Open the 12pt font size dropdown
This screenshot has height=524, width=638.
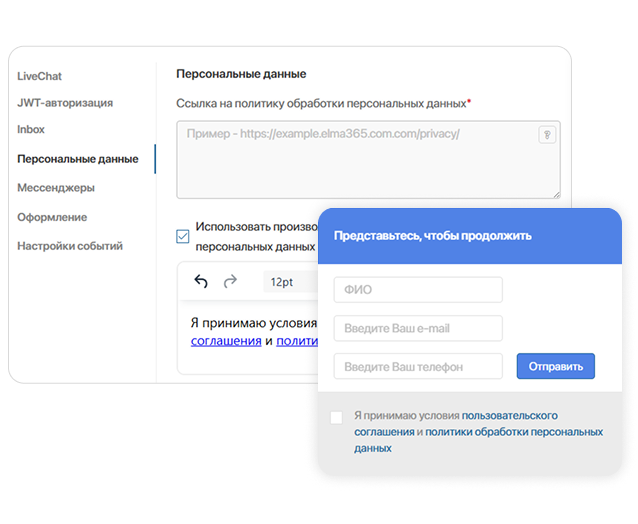coord(291,282)
